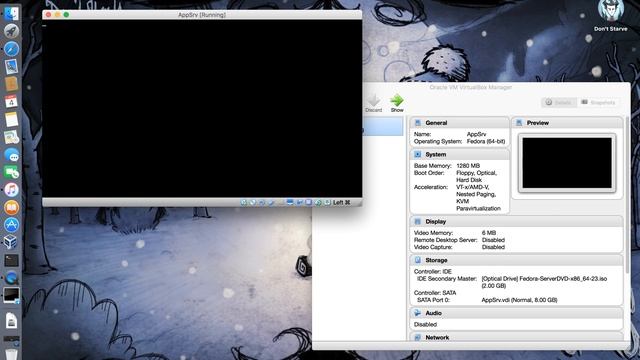640x360 pixels.
Task: Open the Preview app in the Dock
Action: [11, 67]
